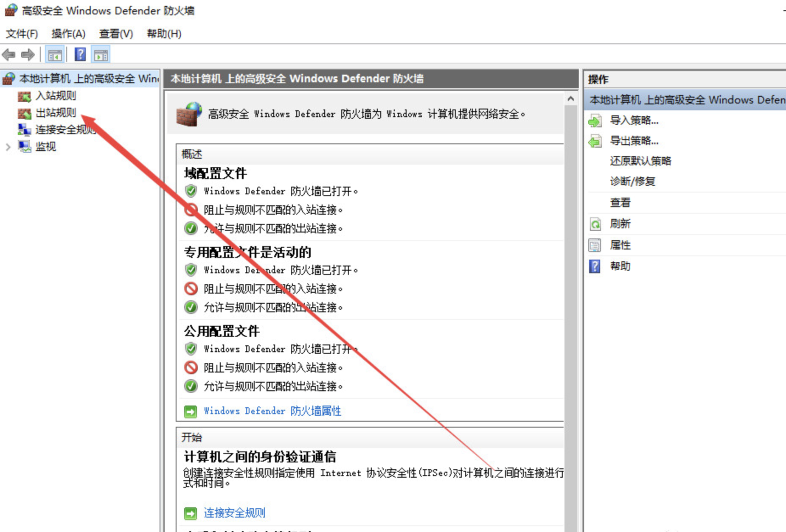Viewport: 786px width, 532px height.
Task: Click the 入站规则 brick icon
Action: (x=24, y=96)
